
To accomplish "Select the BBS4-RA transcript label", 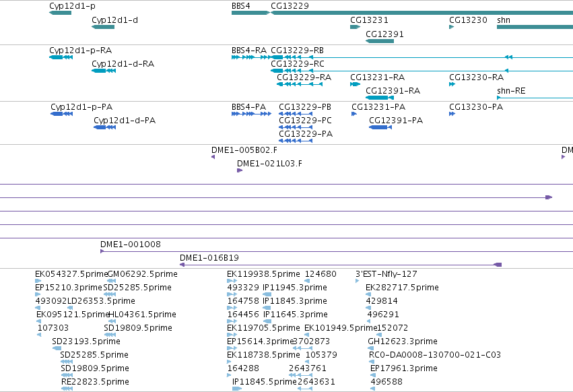I will point(249,51).
